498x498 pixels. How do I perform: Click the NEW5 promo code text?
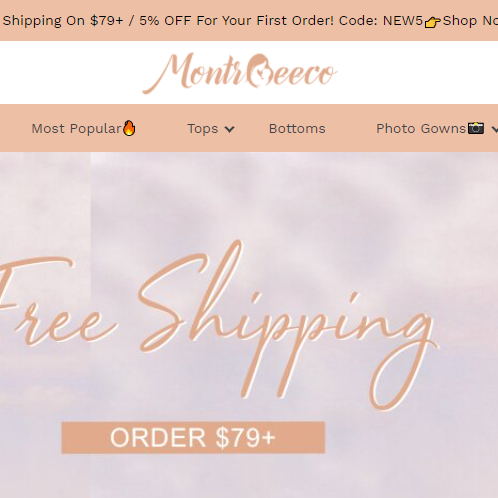pyautogui.click(x=403, y=21)
